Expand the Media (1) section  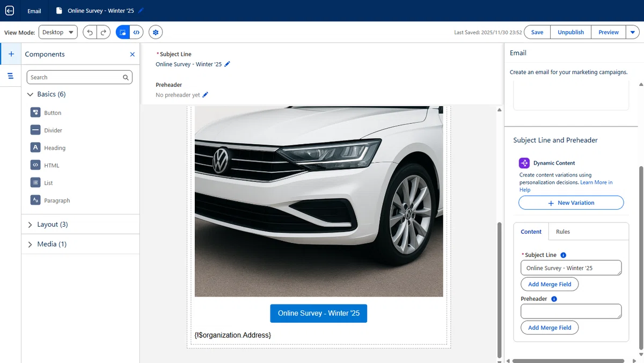47,244
